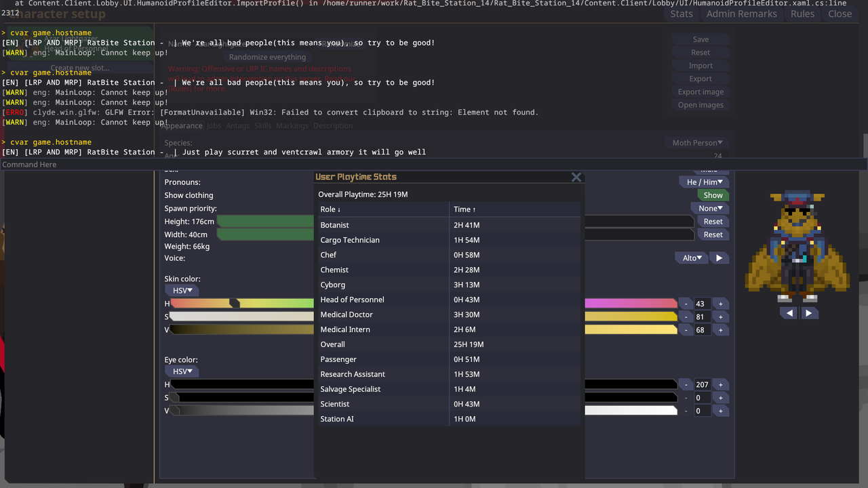Select the Medical Doctor row
Screen dimensions: 868x488
[450, 314]
